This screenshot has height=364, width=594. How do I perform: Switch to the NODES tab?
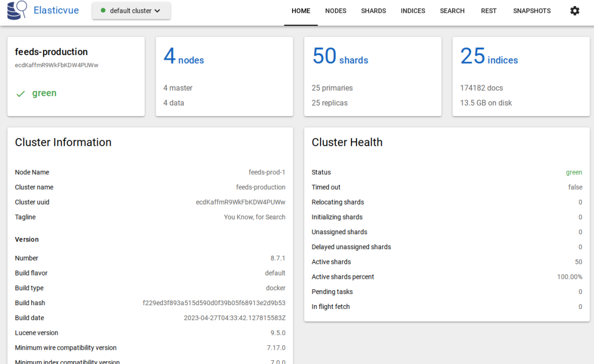click(x=335, y=11)
